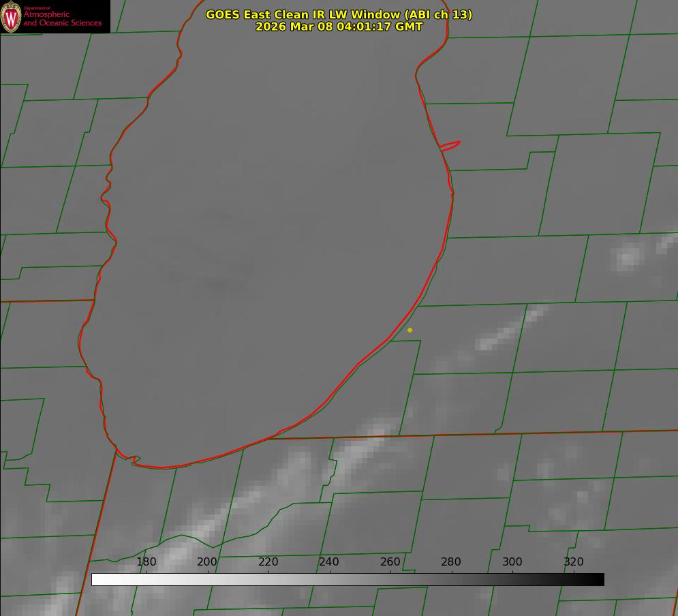
Task: Click the 220 colorbar tick label
Action: click(x=268, y=561)
